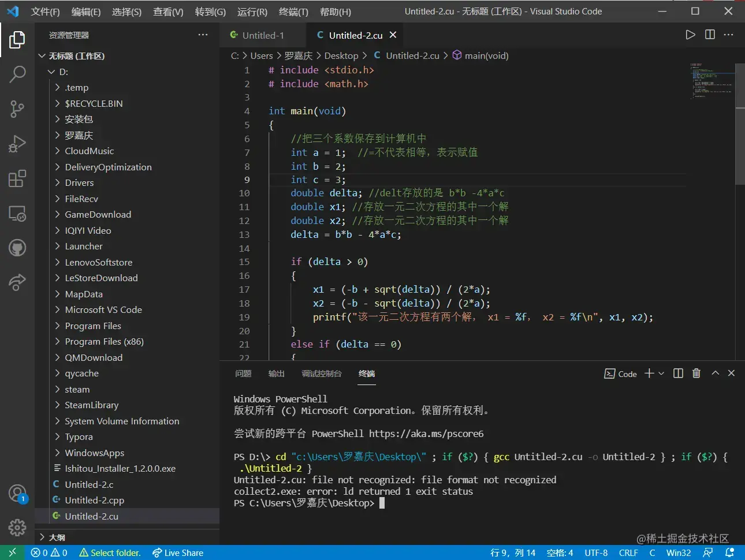This screenshot has height=560, width=745.
Task: Open the 帮助(H) menu
Action: point(336,12)
